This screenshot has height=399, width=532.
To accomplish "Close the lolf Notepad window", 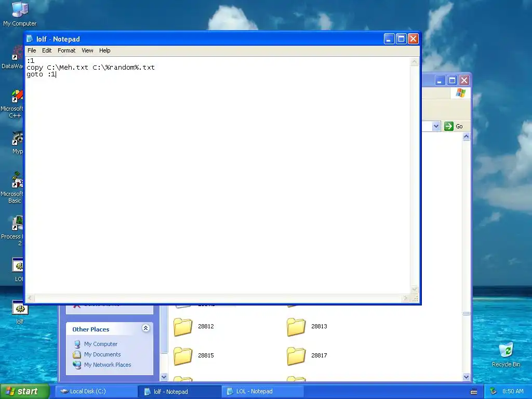I will pyautogui.click(x=413, y=39).
